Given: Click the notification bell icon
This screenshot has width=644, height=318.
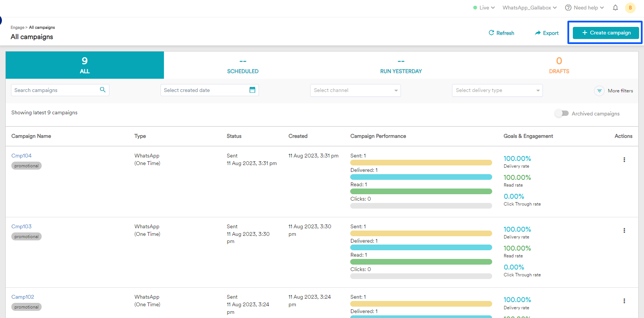Looking at the screenshot, I should pyautogui.click(x=615, y=8).
